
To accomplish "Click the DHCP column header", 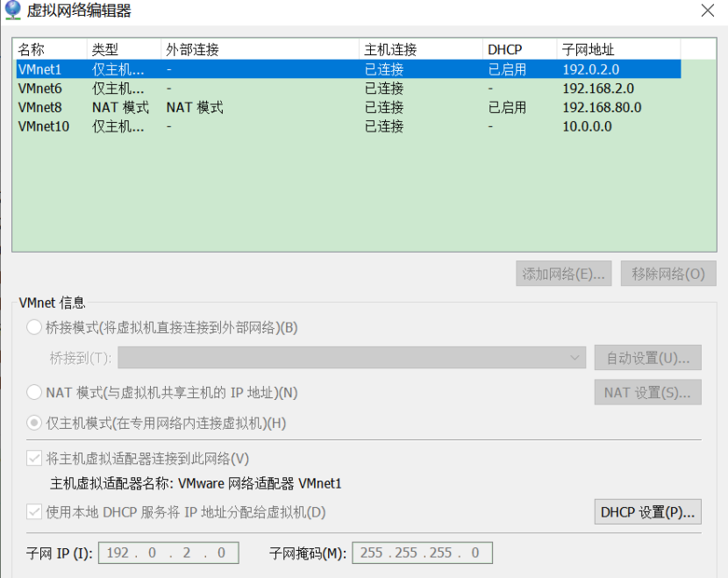I will [519, 49].
